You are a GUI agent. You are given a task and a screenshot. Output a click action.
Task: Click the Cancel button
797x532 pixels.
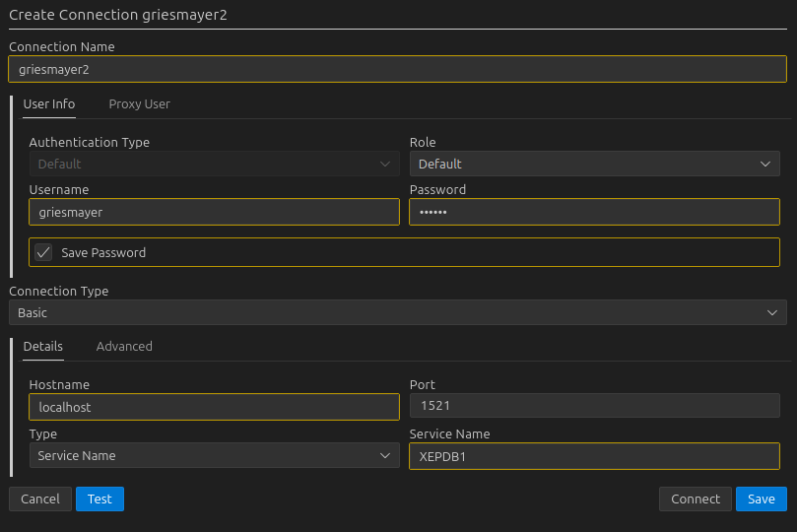tap(40, 499)
